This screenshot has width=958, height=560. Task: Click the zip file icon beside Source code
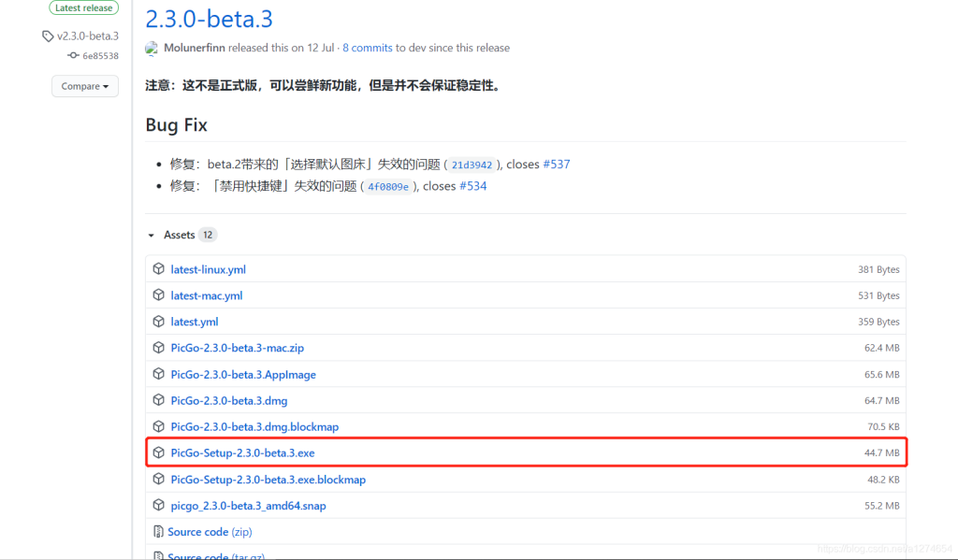click(159, 532)
